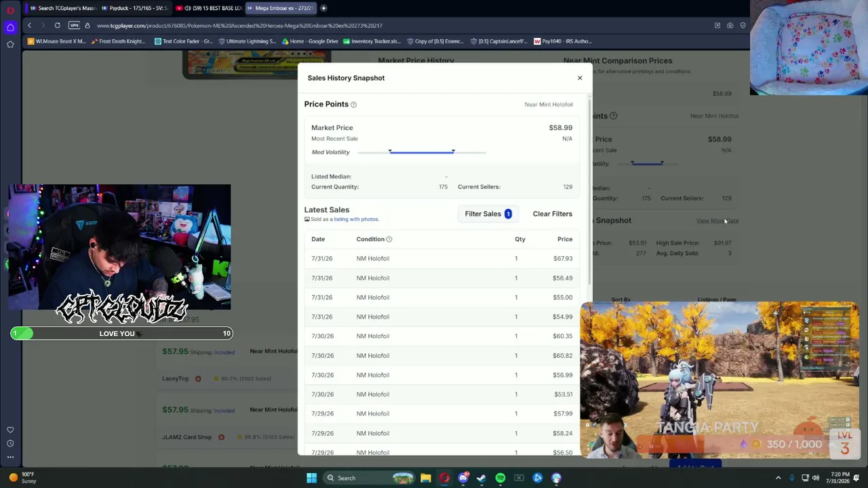Go forward to the next page
This screenshot has height=488, width=868.
43,26
